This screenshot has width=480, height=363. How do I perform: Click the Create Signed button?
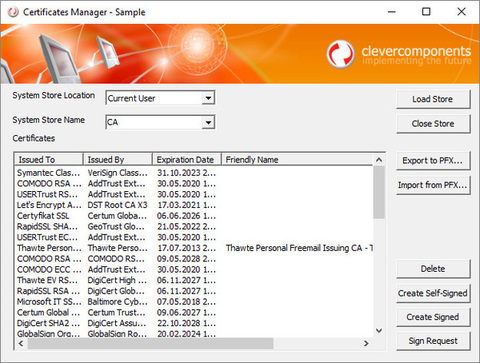[x=433, y=317]
